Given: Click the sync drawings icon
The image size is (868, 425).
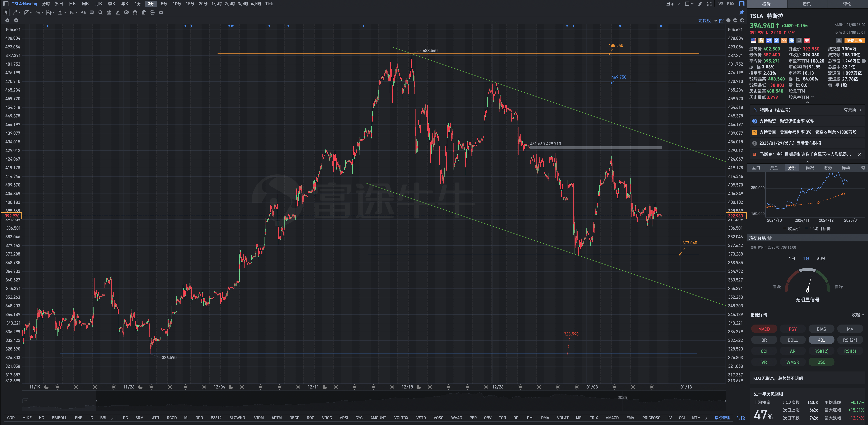Looking at the screenshot, I should pos(152,12).
